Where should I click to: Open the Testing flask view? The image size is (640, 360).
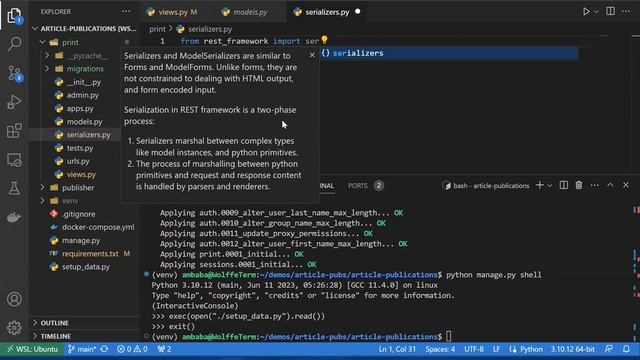(x=14, y=189)
